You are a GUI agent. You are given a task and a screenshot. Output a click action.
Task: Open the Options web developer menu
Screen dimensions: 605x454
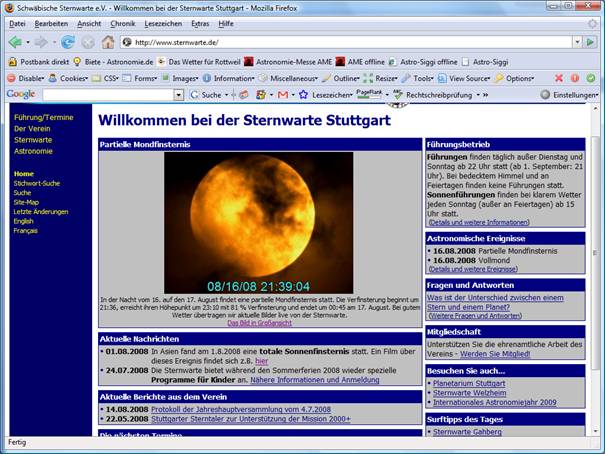coord(515,78)
